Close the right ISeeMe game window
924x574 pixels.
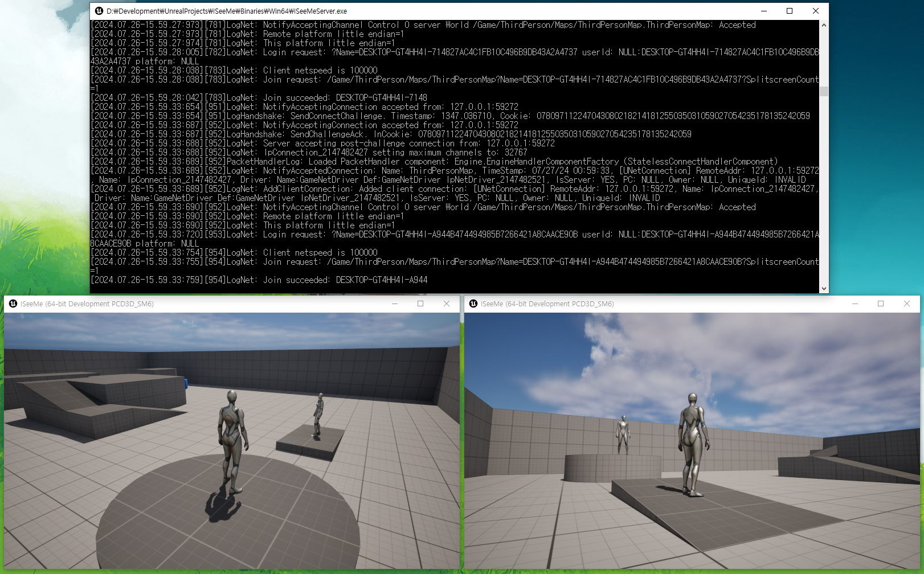(907, 304)
